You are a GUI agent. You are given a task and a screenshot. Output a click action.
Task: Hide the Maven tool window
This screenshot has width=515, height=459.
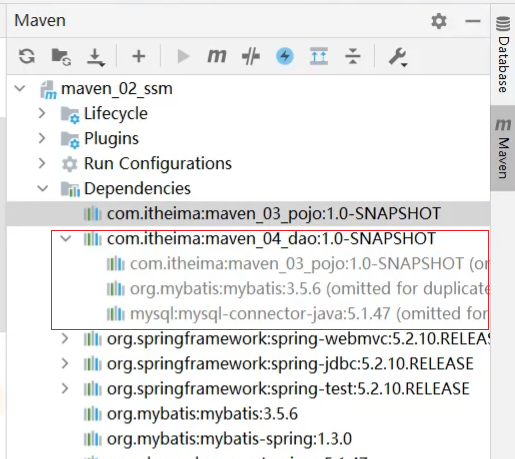click(473, 21)
